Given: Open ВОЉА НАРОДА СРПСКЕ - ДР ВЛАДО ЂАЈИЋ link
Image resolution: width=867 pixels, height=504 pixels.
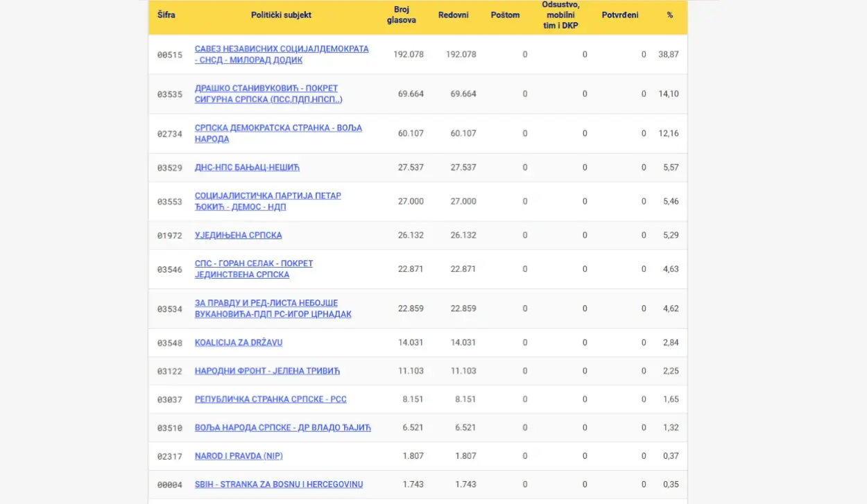Looking at the screenshot, I should 283,428.
